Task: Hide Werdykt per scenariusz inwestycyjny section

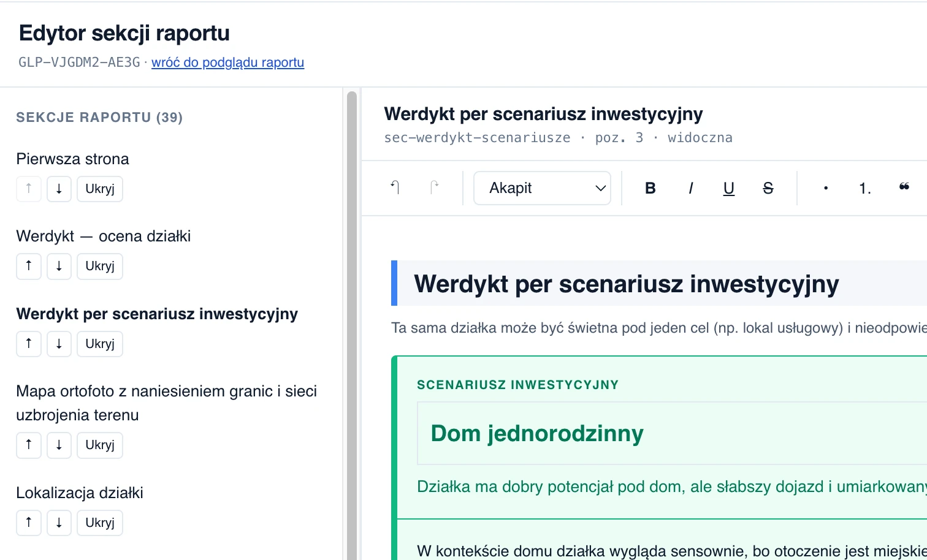Action: click(x=100, y=344)
